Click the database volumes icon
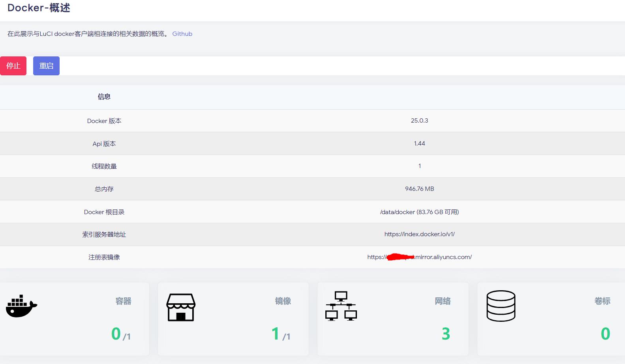This screenshot has width=625, height=364. pyautogui.click(x=501, y=306)
